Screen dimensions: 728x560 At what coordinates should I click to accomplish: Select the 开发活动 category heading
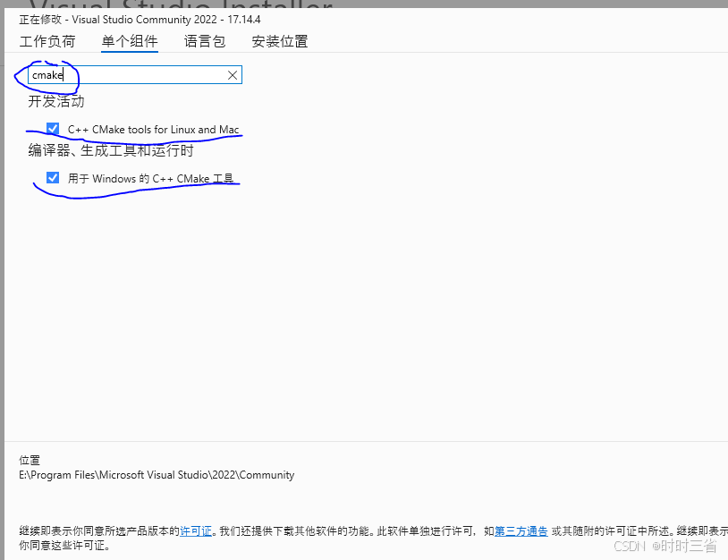[56, 101]
